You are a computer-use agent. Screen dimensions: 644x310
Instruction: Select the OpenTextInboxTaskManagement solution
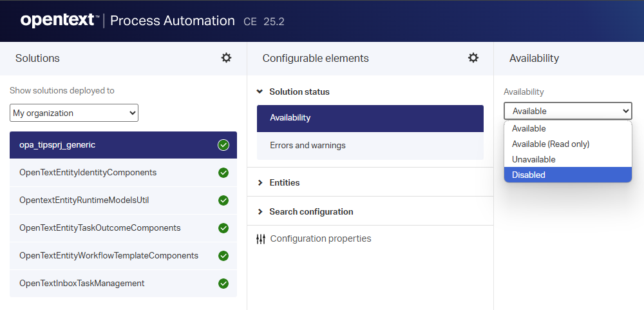82,284
